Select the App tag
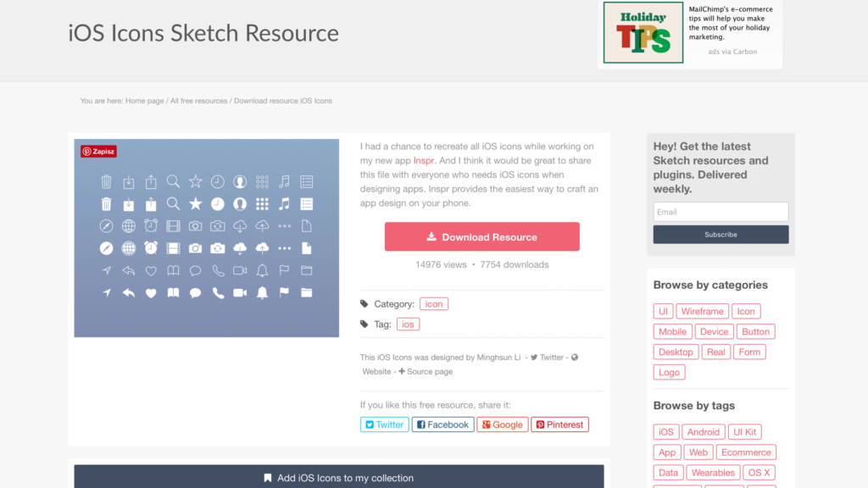 tap(666, 452)
